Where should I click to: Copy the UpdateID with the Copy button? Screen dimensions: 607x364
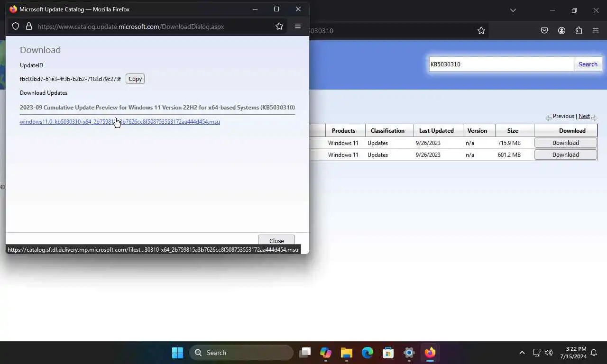(135, 79)
